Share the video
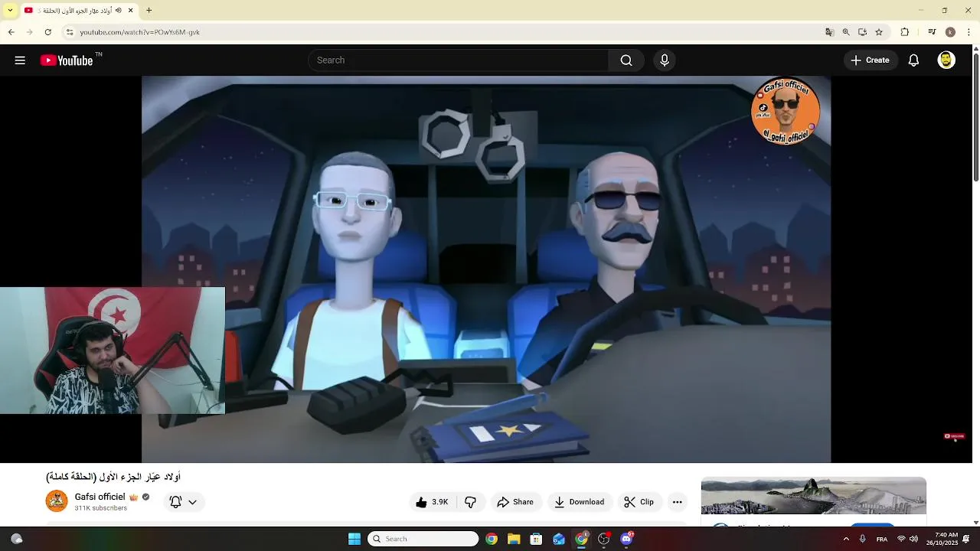This screenshot has height=551, width=980. tap(516, 502)
